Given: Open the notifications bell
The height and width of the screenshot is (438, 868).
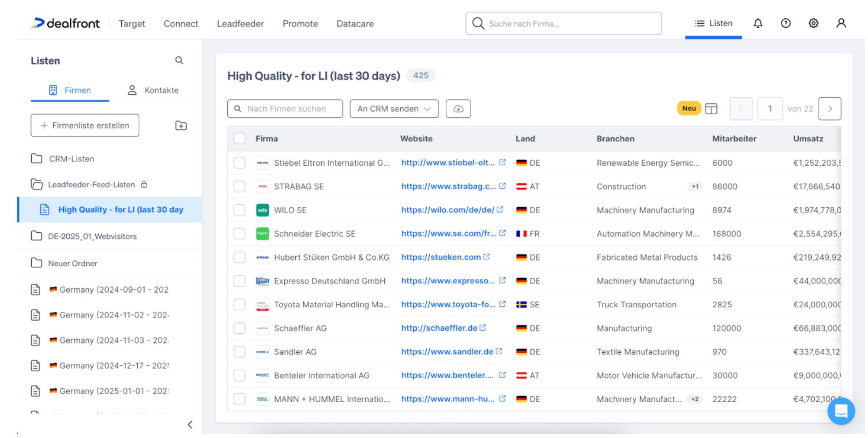Looking at the screenshot, I should pos(758,23).
